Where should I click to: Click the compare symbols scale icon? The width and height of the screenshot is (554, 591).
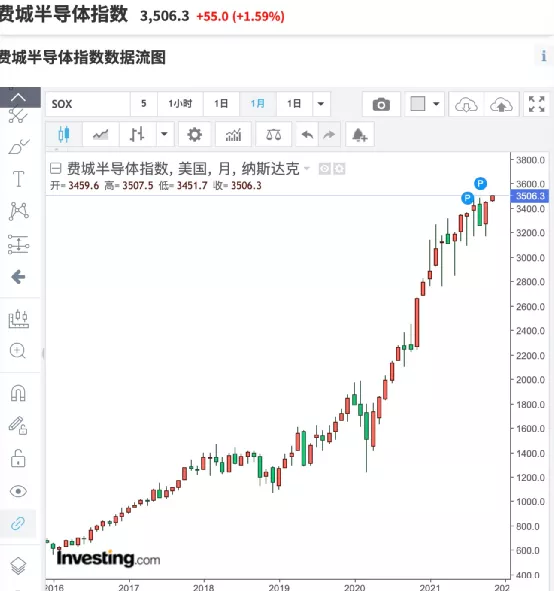(274, 134)
